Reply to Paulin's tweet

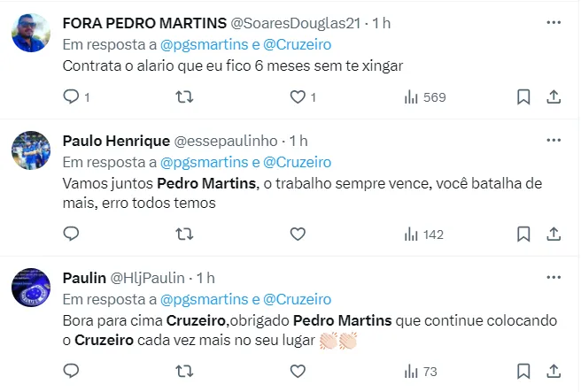73,371
